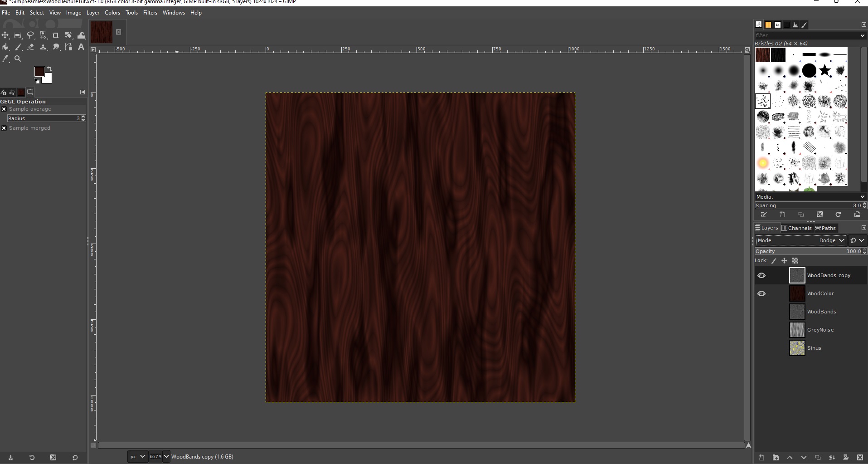Toggle visibility of the WoodColor layer

[x=761, y=293]
